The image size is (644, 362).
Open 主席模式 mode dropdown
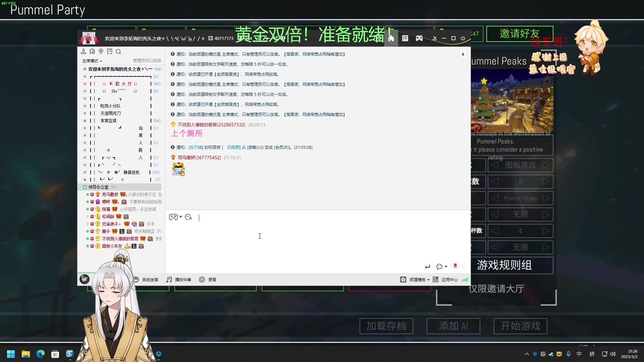pyautogui.click(x=92, y=61)
